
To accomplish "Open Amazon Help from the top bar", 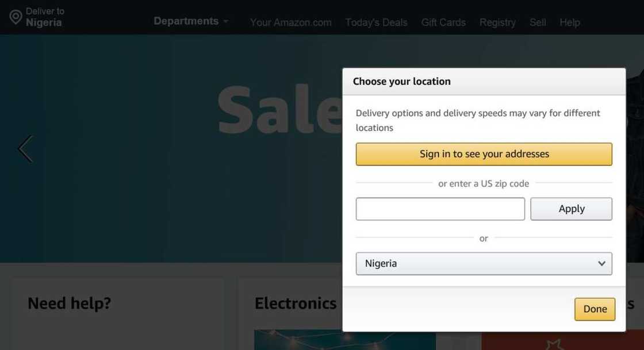I will point(570,22).
